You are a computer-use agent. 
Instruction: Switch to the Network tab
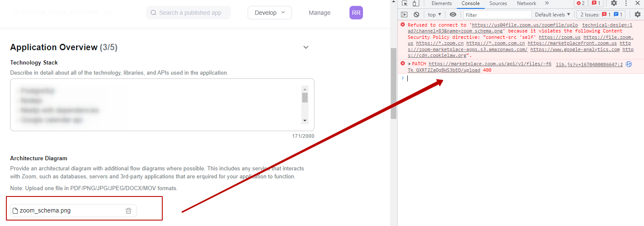[527, 3]
